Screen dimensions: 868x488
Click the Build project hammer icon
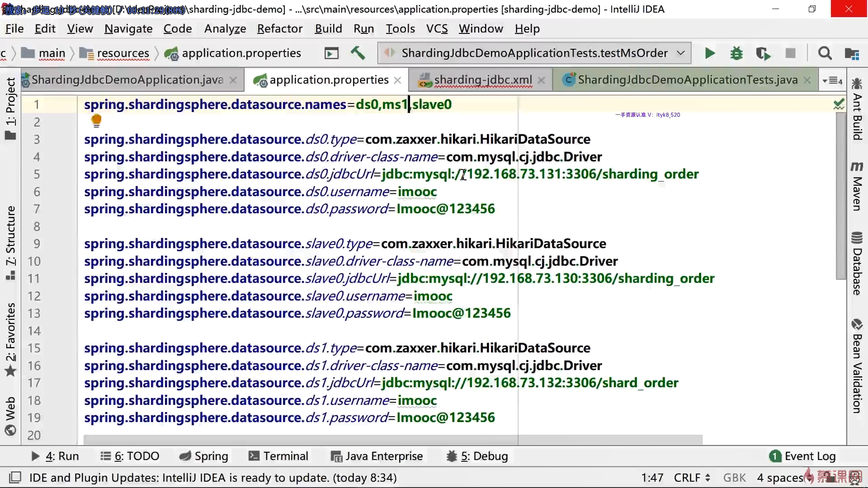[x=358, y=53]
